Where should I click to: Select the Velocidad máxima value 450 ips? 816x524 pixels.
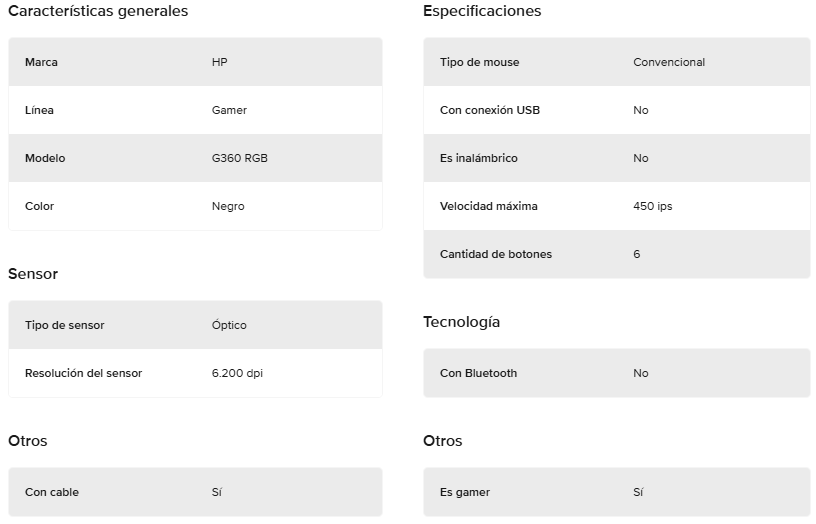653,206
